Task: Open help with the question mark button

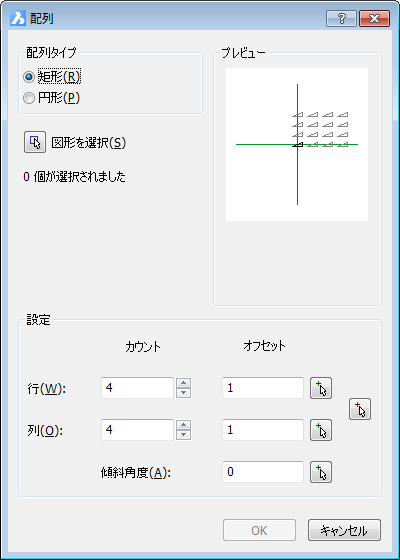Action: click(x=341, y=19)
